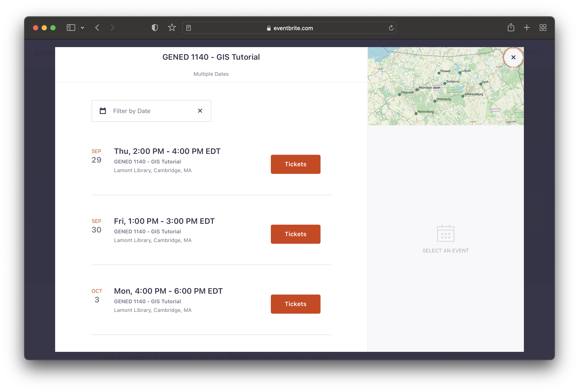This screenshot has height=392, width=579.
Task: Close the dates modal with the X button
Action: pyautogui.click(x=513, y=57)
